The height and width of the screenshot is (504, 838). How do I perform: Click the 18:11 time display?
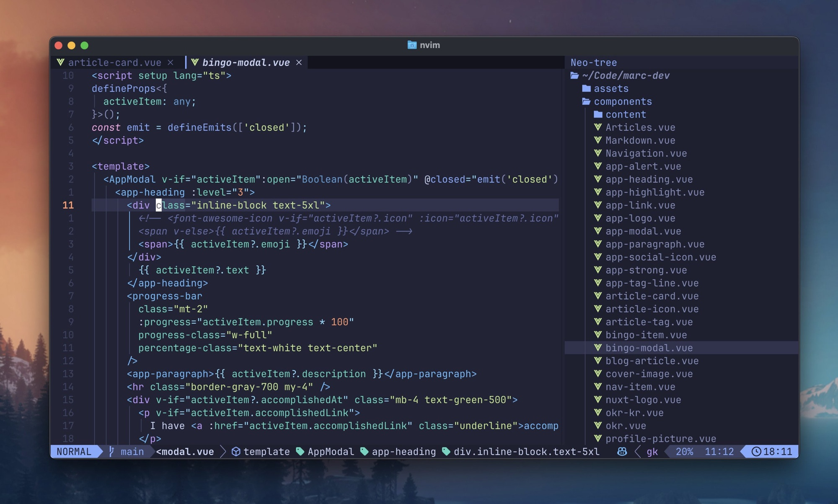pos(778,452)
